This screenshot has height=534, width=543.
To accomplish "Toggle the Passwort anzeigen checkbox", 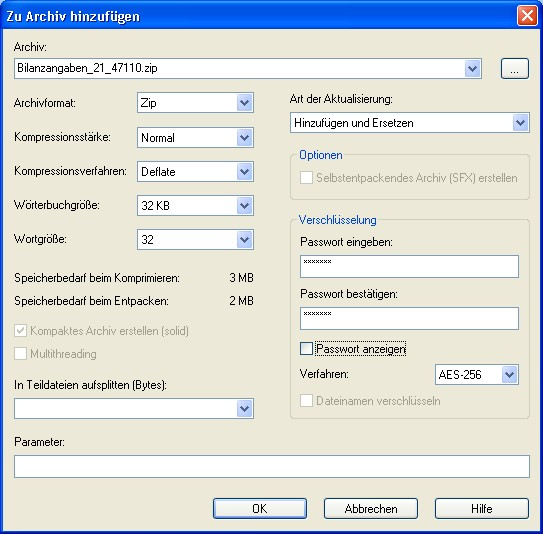I will [306, 349].
